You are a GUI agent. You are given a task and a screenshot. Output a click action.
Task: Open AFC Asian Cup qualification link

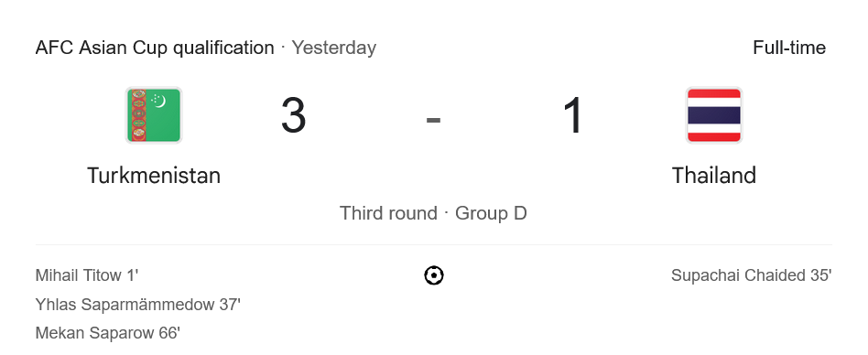[x=155, y=48]
